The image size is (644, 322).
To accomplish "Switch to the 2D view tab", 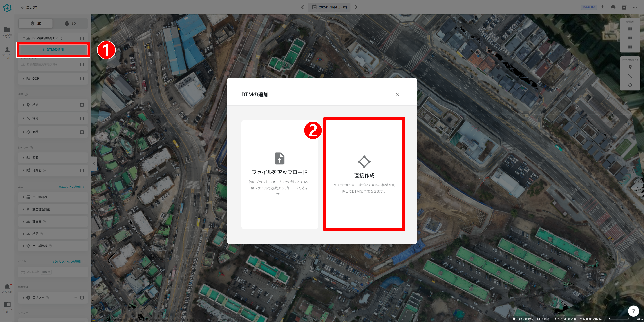I will click(x=36, y=23).
